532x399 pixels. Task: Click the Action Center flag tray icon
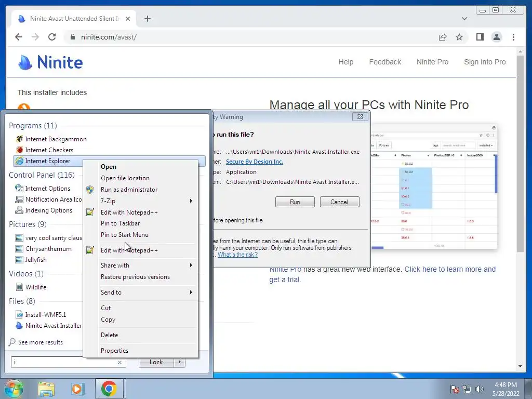(454, 389)
